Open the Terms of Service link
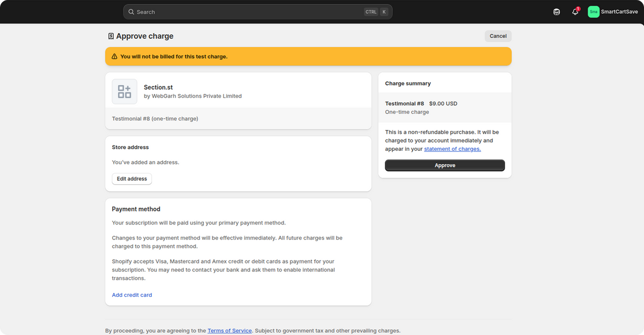 [230, 331]
